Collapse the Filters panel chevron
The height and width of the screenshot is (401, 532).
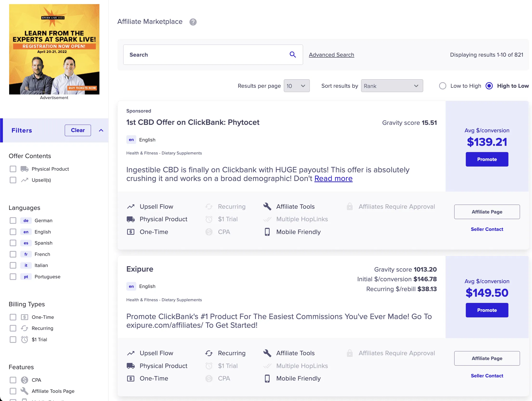point(101,130)
